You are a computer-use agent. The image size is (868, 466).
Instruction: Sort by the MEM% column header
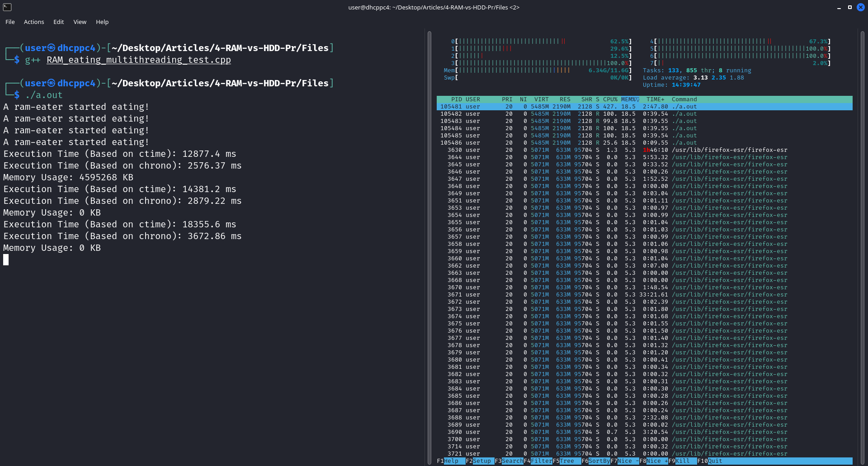tap(630, 99)
